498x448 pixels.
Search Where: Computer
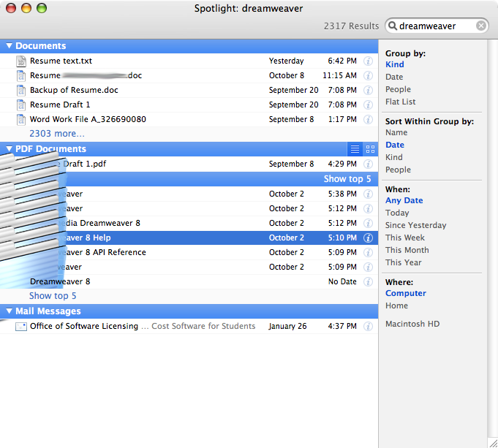[x=406, y=293]
